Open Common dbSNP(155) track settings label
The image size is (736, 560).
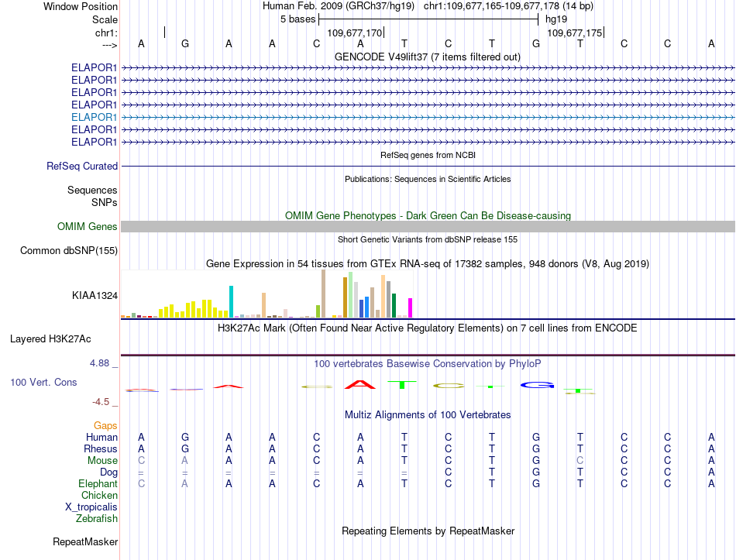pos(69,251)
